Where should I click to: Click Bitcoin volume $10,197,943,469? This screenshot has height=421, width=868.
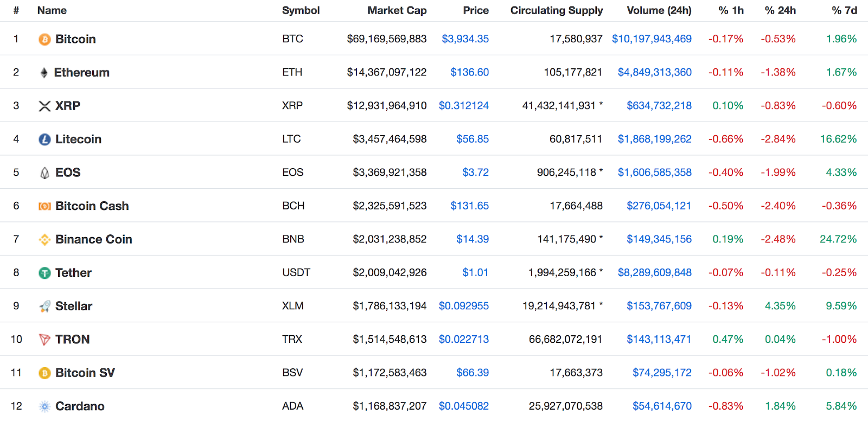pos(652,39)
